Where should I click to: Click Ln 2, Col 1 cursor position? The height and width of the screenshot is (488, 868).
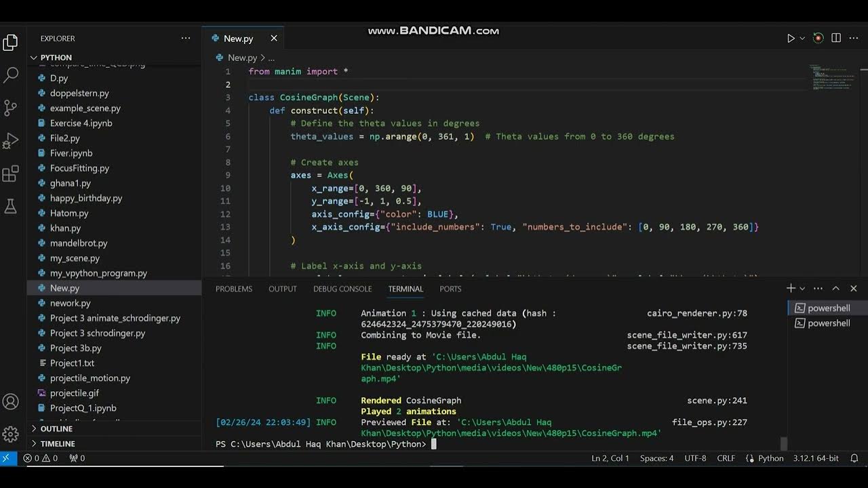[610, 458]
